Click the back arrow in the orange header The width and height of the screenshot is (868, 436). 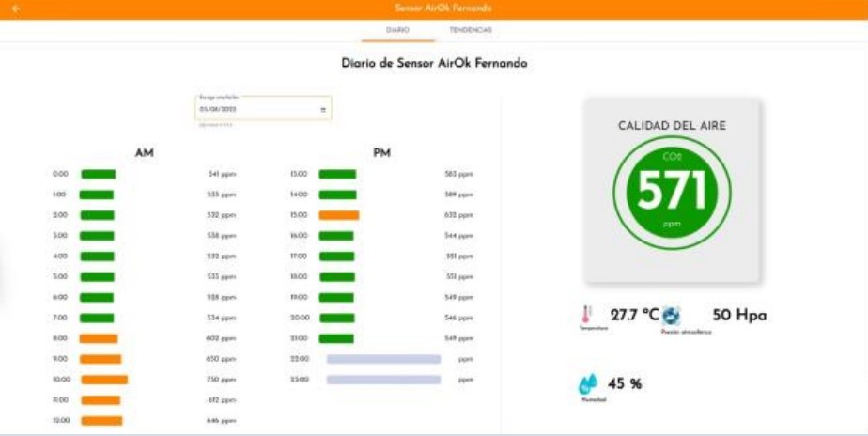[15, 8]
